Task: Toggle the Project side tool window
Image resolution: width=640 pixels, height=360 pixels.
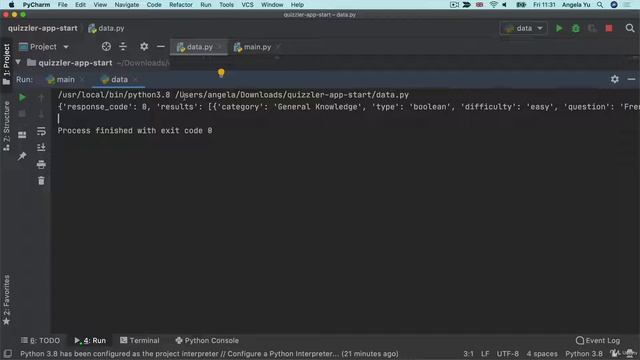Action: point(6,64)
